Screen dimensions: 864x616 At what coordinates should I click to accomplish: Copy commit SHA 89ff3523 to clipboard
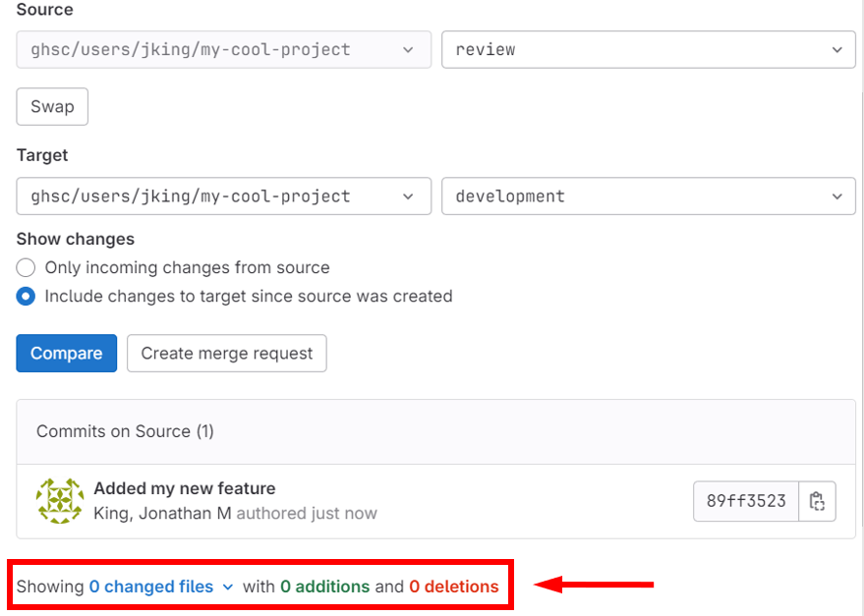[817, 501]
